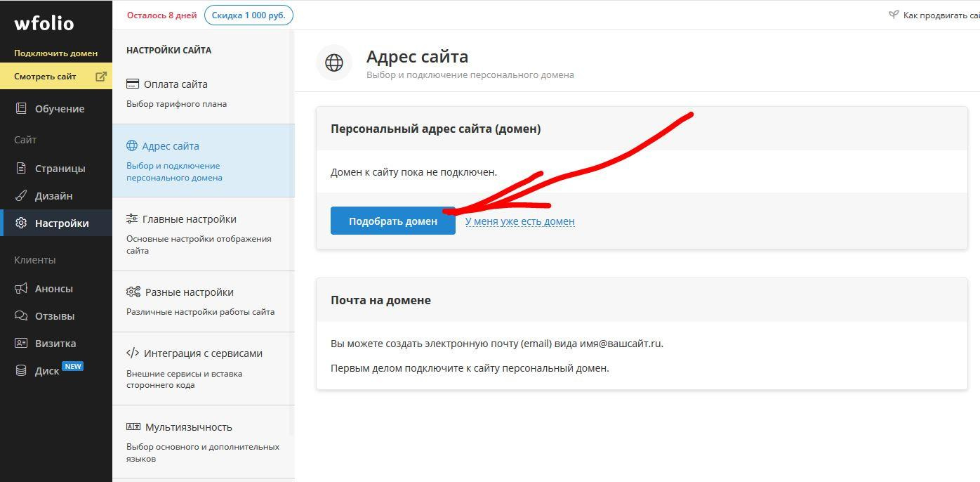
Task: Click the code brackets icon for Интеграция с сервисами
Action: pos(133,353)
